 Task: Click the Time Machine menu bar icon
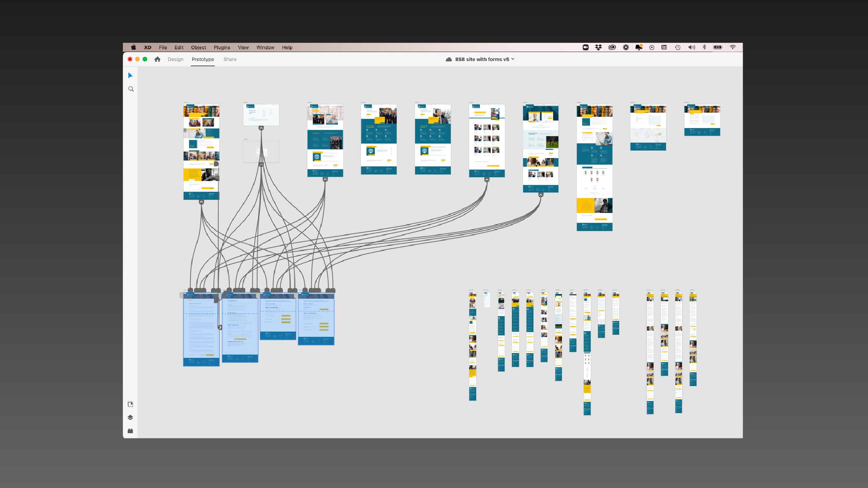[x=677, y=48]
